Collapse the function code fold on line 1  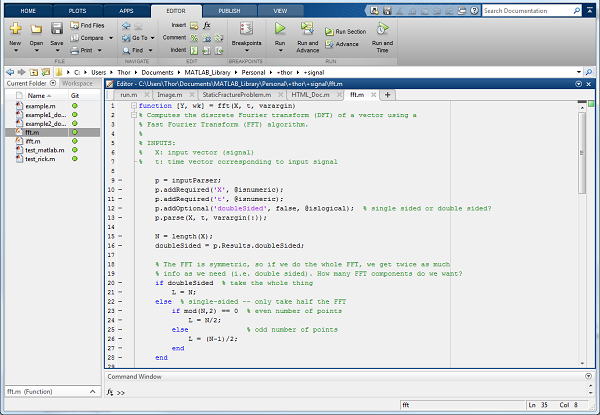tap(134, 106)
